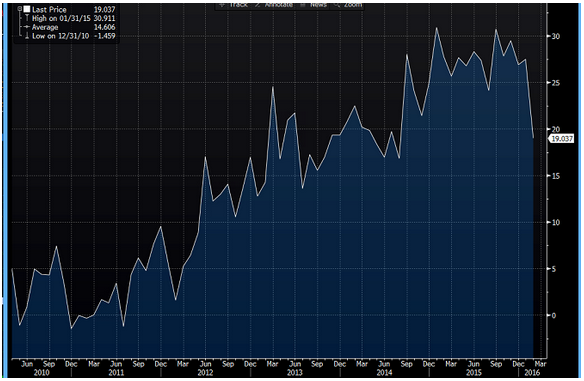Click the white Last Price series color swatch
The image size is (584, 381).
click(x=26, y=9)
